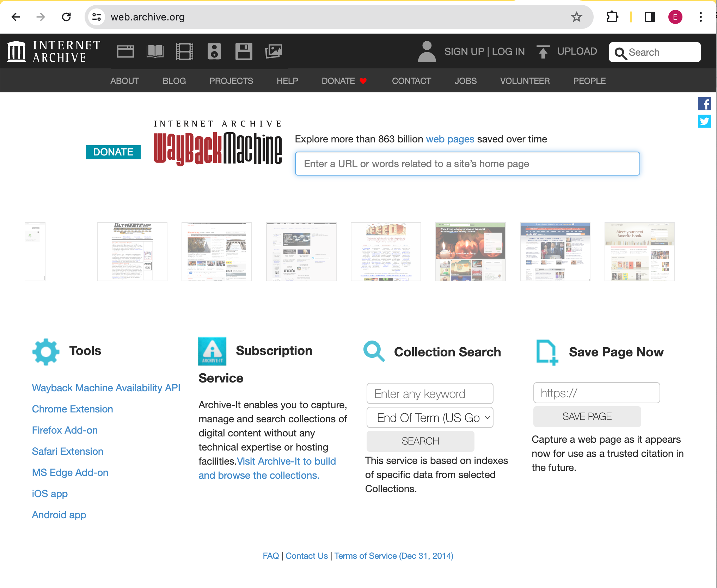This screenshot has height=588, width=717.
Task: Open the Chrome Extension link
Action: pyautogui.click(x=72, y=409)
